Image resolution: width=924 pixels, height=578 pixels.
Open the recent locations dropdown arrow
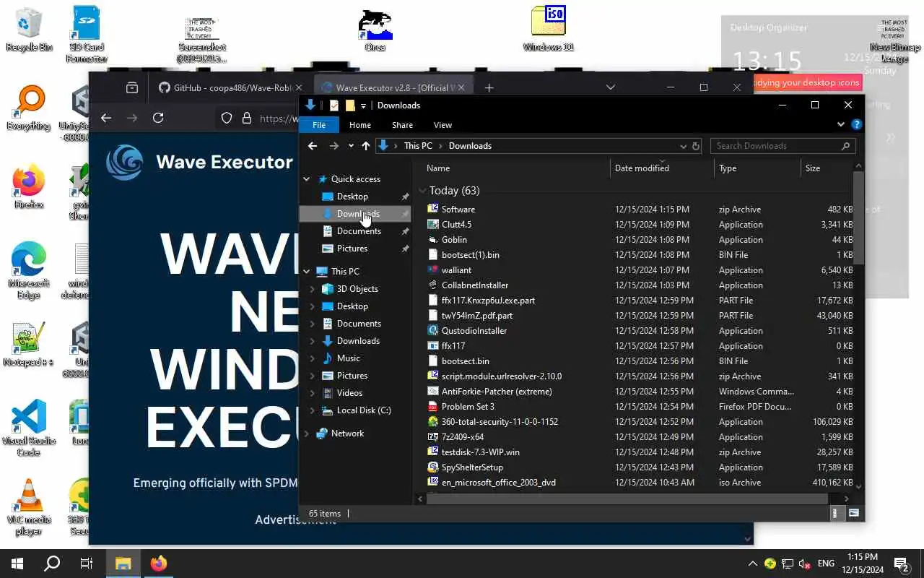(x=351, y=146)
